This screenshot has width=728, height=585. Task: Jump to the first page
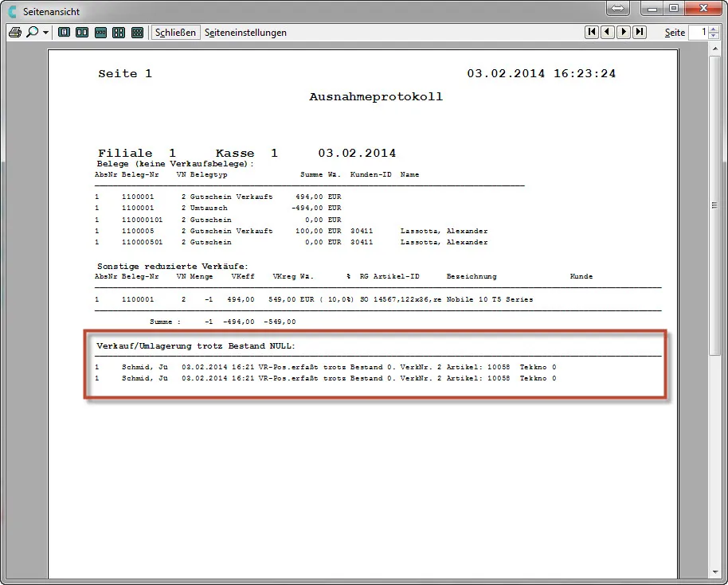(591, 32)
